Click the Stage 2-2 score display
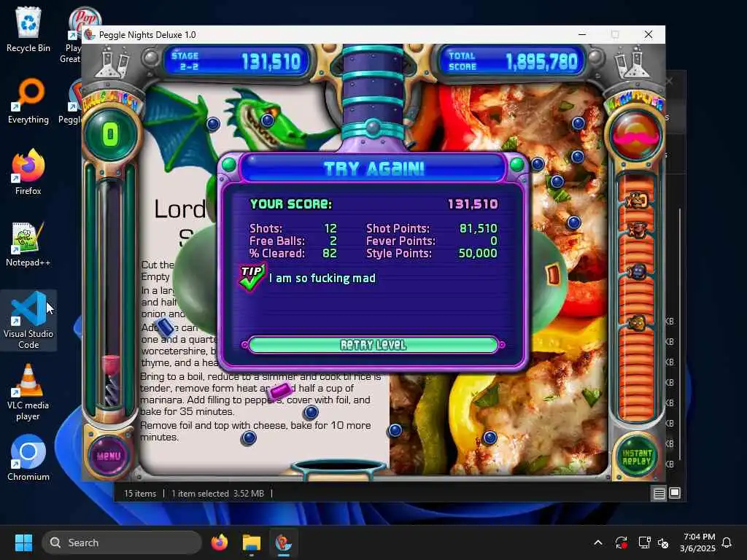 tap(237, 61)
